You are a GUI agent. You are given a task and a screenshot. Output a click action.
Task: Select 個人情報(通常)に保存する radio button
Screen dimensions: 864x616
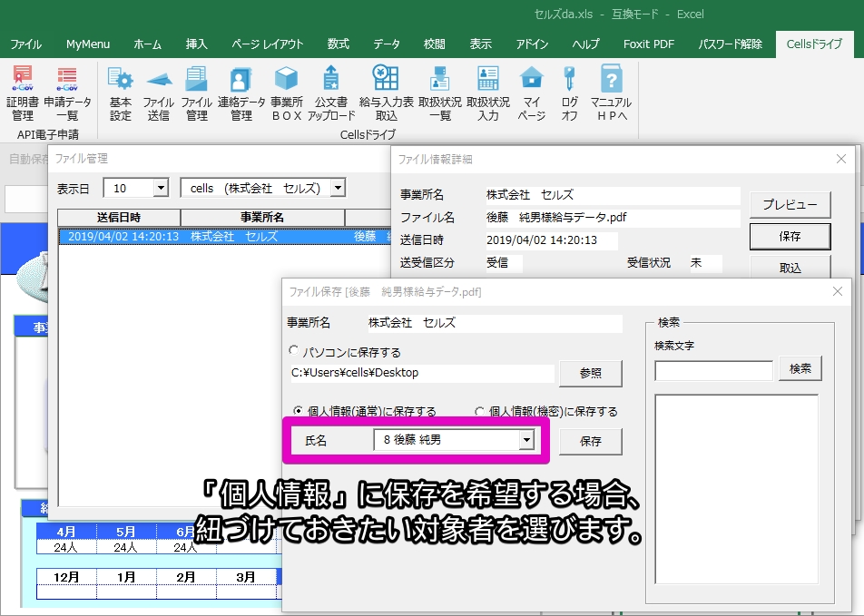pos(298,410)
